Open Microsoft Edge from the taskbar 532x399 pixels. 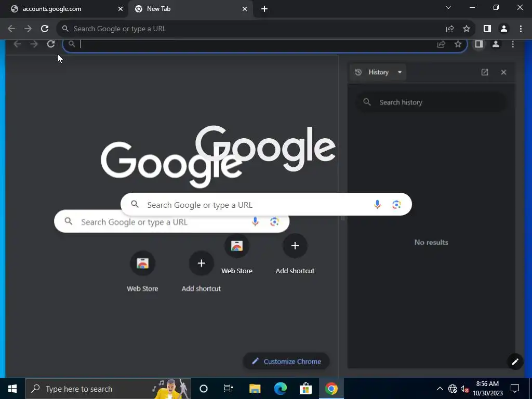[280, 389]
